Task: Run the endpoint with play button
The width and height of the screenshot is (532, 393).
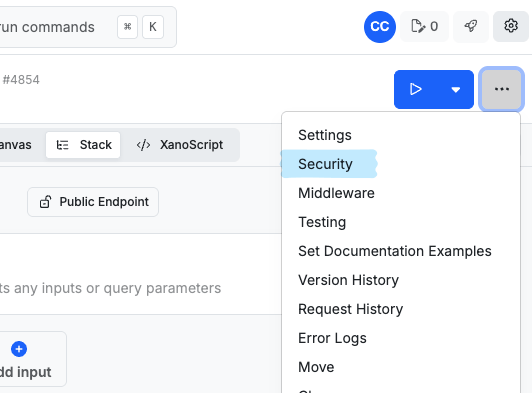Action: click(x=416, y=89)
